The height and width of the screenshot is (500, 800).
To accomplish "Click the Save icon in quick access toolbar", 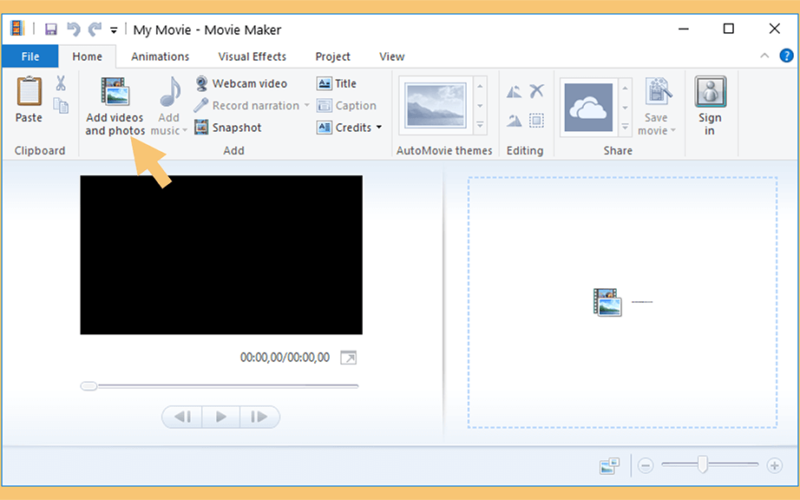I will [51, 30].
